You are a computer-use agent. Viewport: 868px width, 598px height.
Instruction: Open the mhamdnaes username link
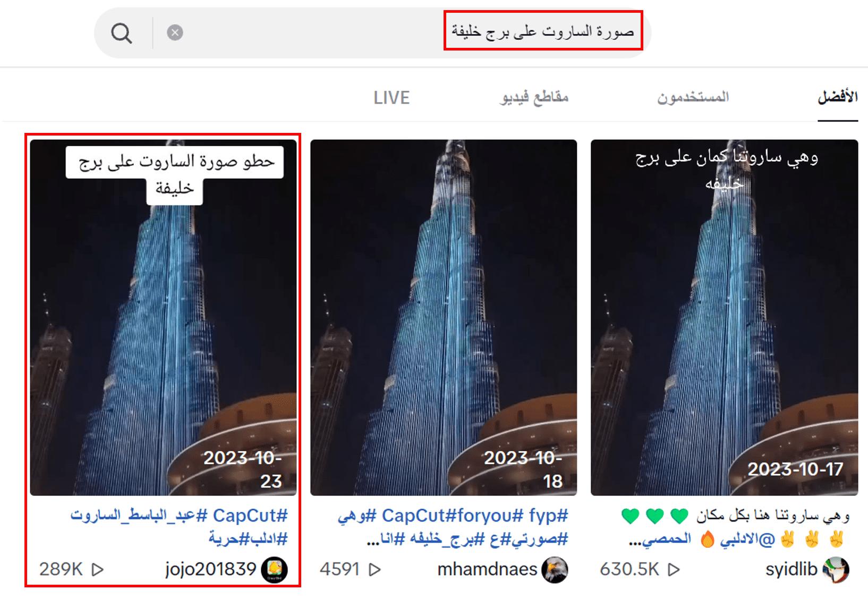tap(487, 569)
